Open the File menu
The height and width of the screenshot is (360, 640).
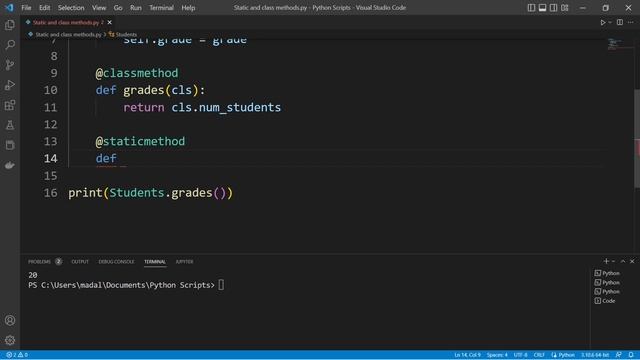pos(26,8)
